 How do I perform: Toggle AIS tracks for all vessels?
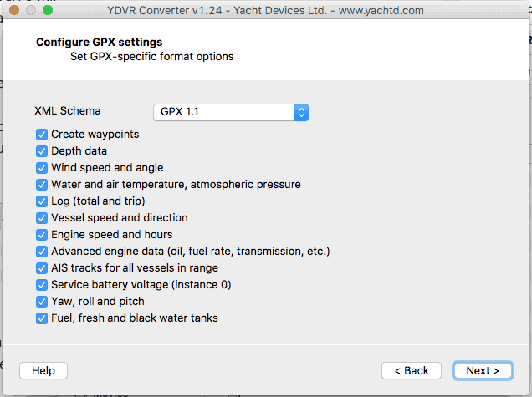pyautogui.click(x=42, y=268)
